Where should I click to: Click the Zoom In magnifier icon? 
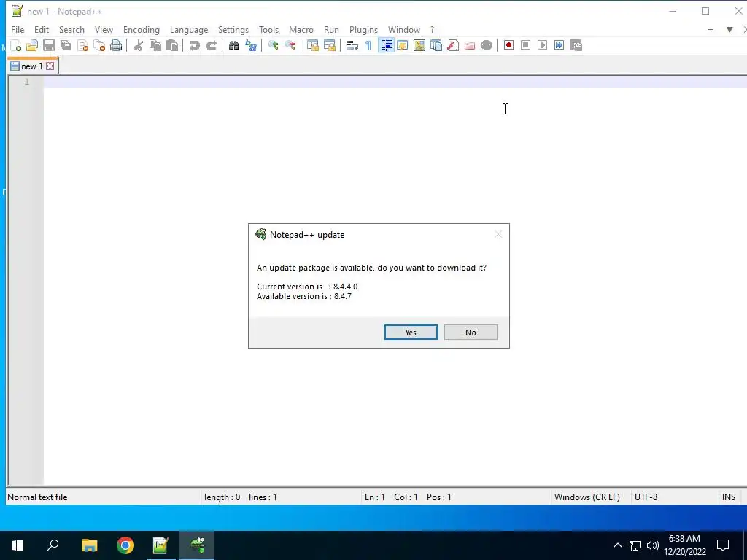[x=273, y=45]
